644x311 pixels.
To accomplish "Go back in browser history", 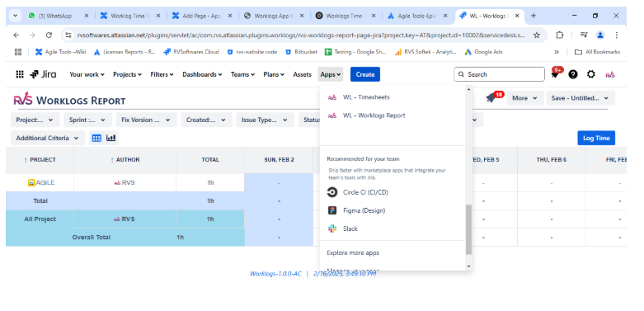I will [x=16, y=35].
